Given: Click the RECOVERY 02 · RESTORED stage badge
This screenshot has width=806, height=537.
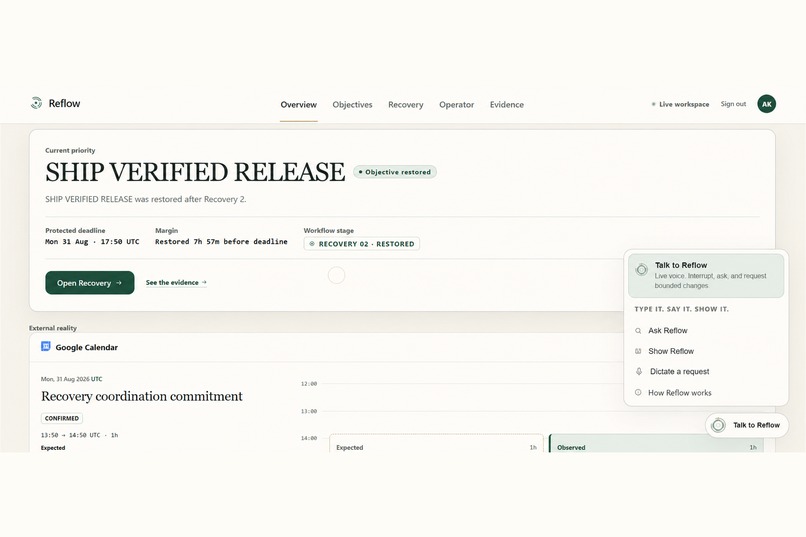Looking at the screenshot, I should [361, 244].
